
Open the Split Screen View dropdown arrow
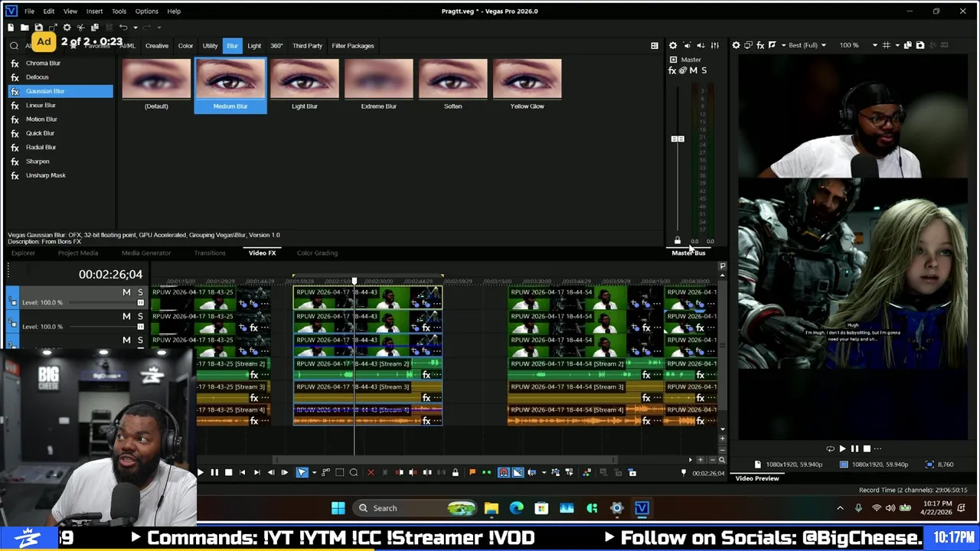tap(784, 45)
